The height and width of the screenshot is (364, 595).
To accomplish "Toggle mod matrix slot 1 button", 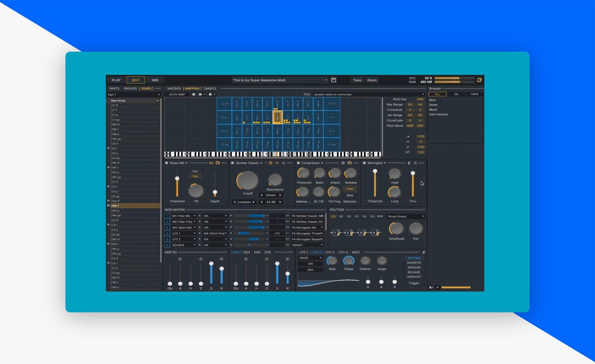I will 167,215.
